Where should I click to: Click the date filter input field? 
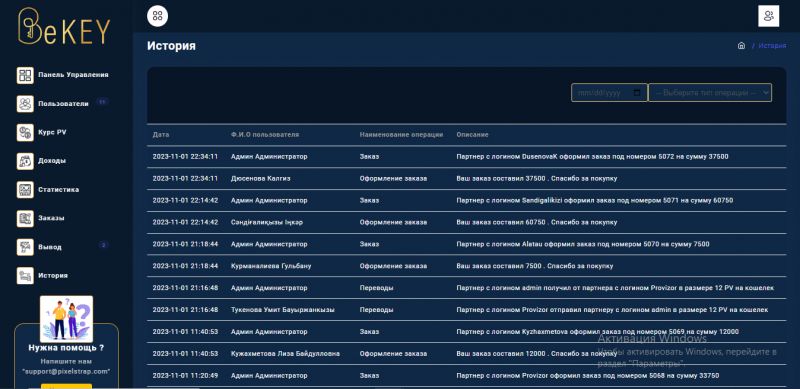click(x=609, y=93)
